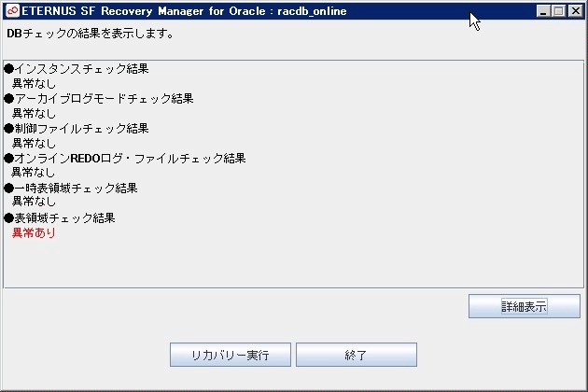Click the DBチェックの結果を表示します description text
Image resolution: width=588 pixels, height=392 pixels.
pos(90,34)
